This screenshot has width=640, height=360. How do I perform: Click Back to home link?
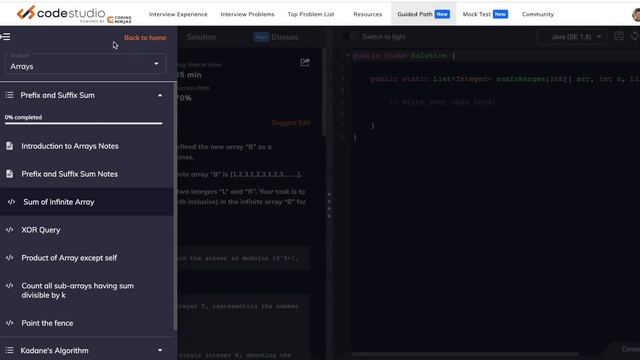(x=145, y=38)
